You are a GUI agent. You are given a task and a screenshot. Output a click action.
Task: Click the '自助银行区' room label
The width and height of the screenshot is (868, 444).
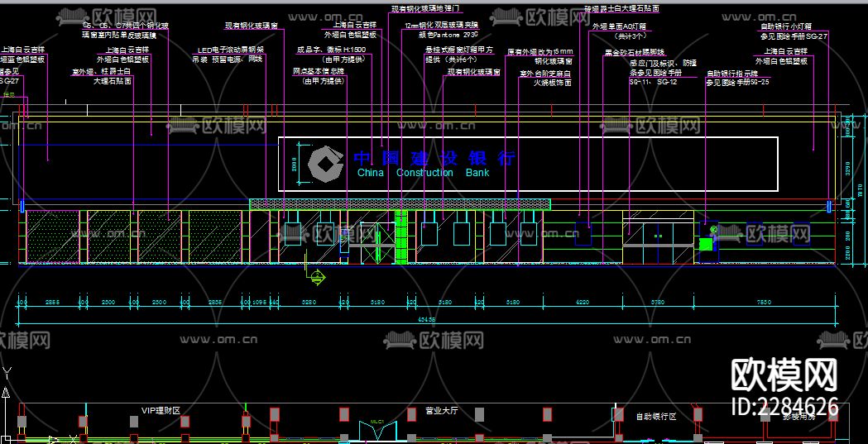(656, 417)
